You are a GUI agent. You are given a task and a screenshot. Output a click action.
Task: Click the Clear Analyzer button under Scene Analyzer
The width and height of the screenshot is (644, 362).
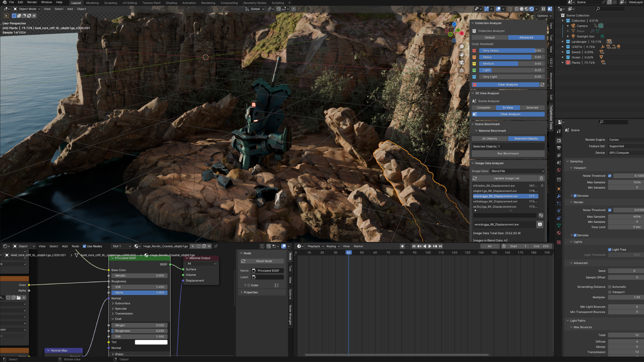click(510, 114)
